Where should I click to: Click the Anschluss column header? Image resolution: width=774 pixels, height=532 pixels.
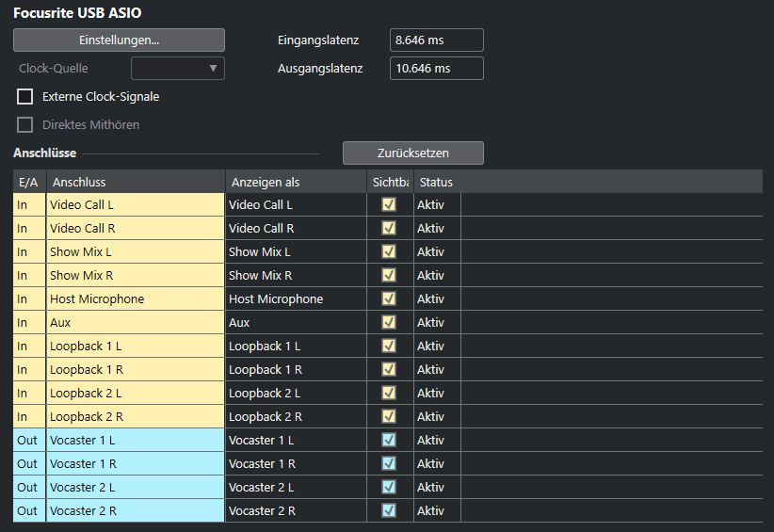coord(136,182)
